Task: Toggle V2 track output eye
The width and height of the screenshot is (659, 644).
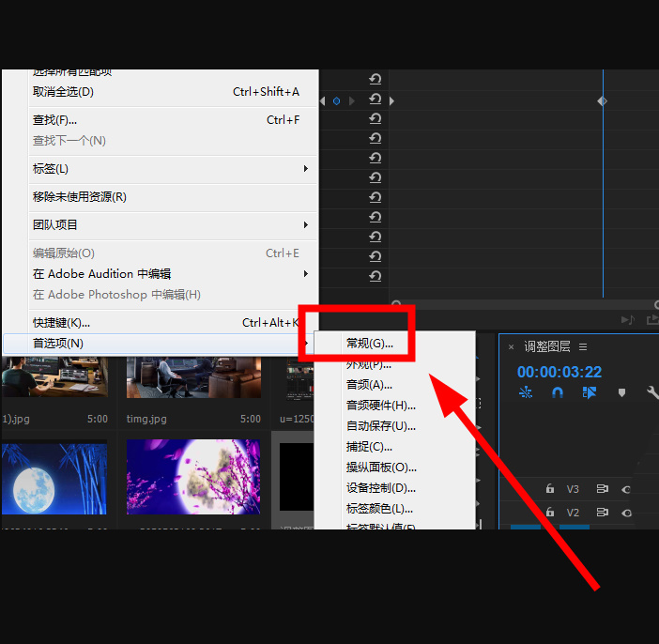Action: coord(626,513)
